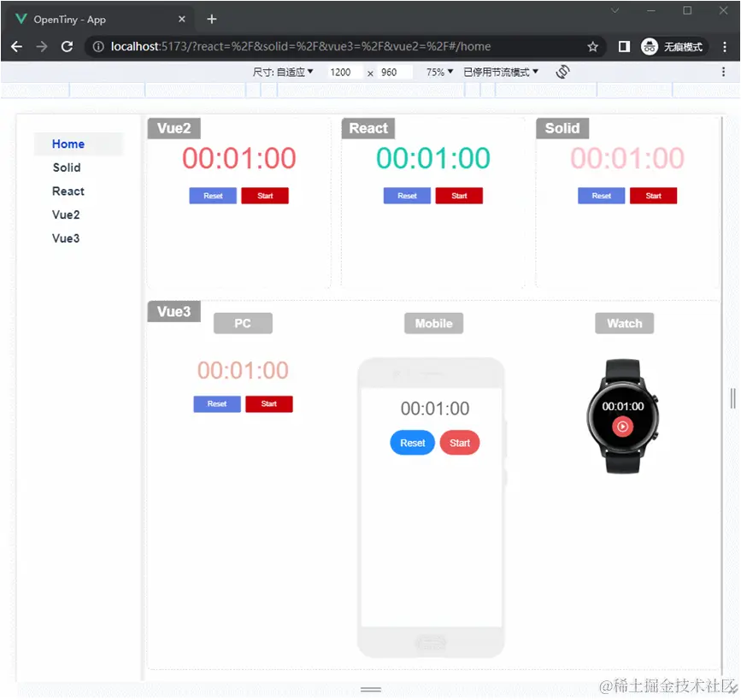Edit the viewport height field 960
The image size is (741, 700).
tap(395, 73)
